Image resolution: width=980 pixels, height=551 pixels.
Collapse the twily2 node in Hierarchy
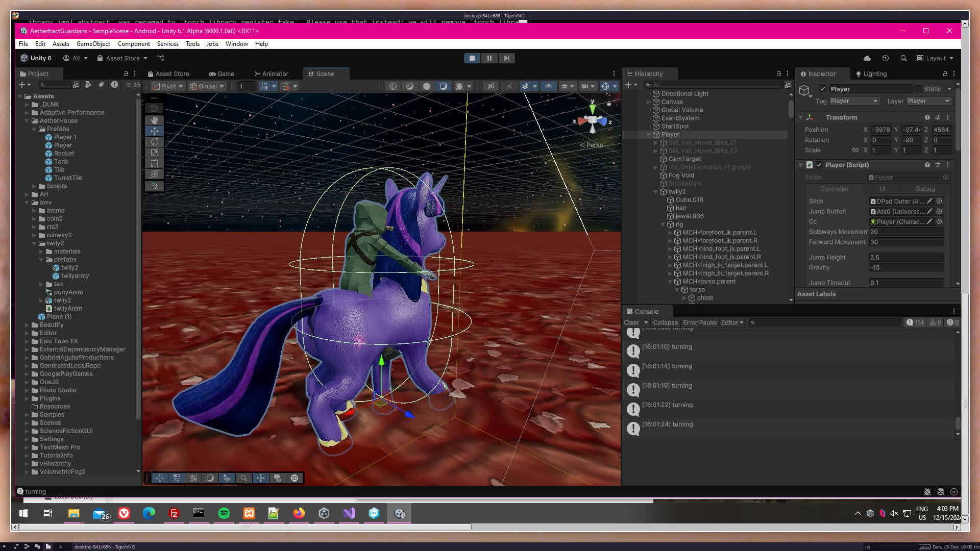(656, 192)
